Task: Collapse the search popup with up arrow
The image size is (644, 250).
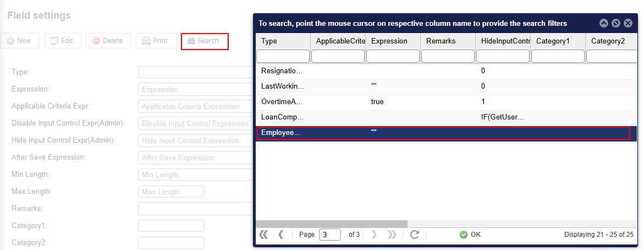Action: coord(604,23)
